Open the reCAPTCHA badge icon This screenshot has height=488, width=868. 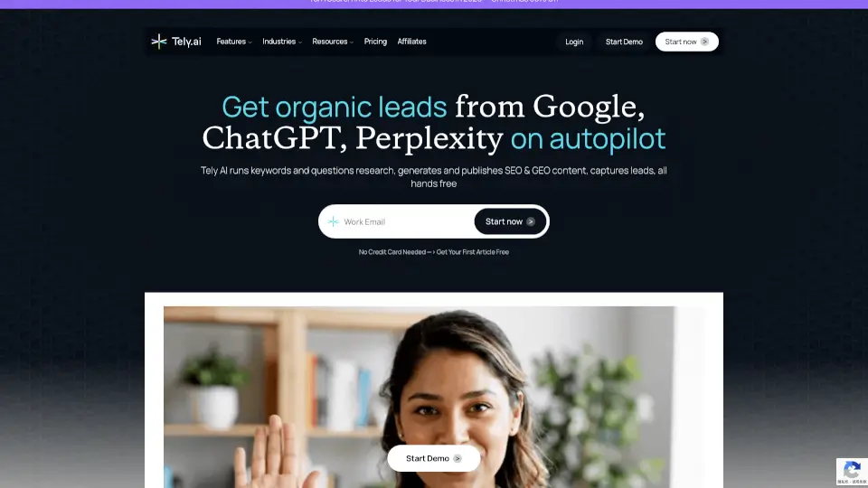852,471
